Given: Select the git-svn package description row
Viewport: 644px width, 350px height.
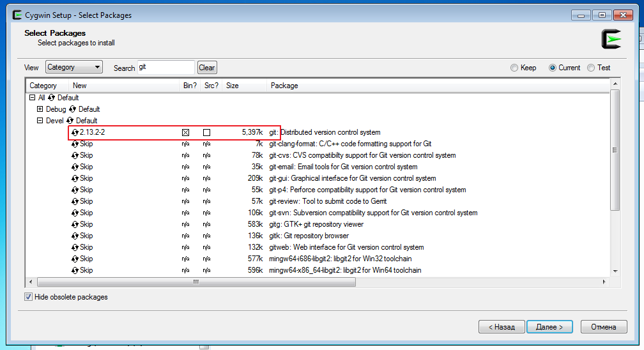Looking at the screenshot, I should [x=373, y=213].
